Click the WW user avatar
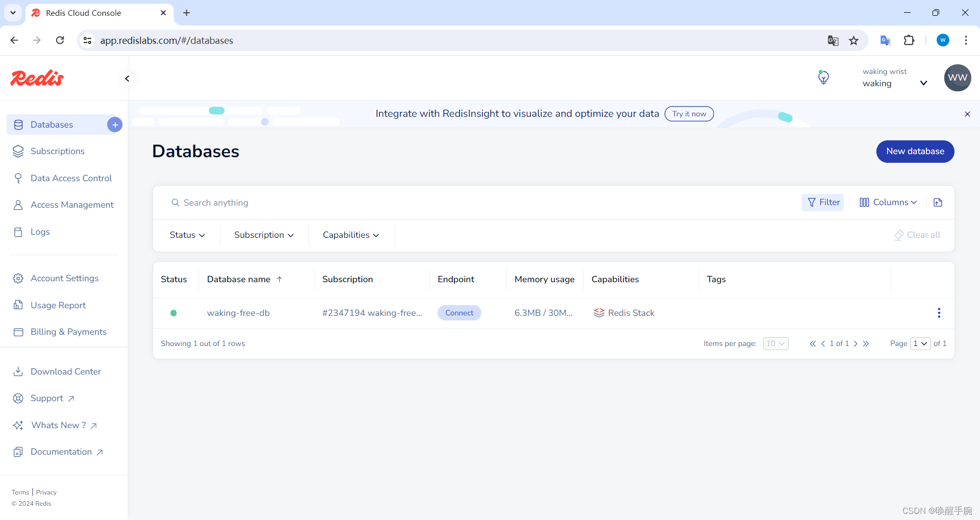The width and height of the screenshot is (980, 520). coord(958,78)
